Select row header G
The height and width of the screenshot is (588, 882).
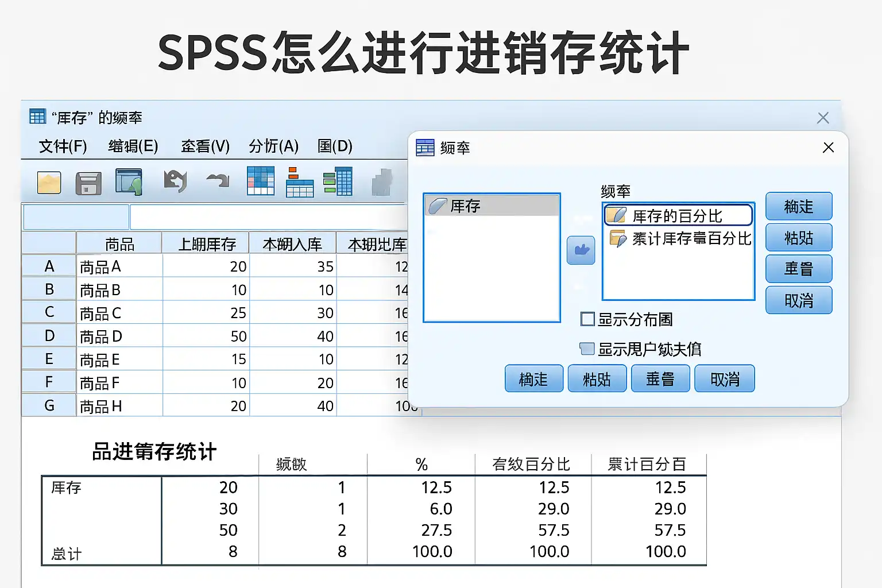49,405
